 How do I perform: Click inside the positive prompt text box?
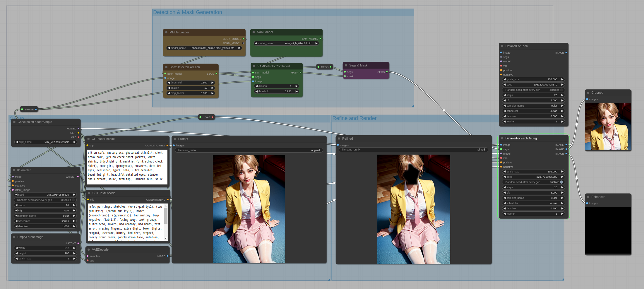127,167
